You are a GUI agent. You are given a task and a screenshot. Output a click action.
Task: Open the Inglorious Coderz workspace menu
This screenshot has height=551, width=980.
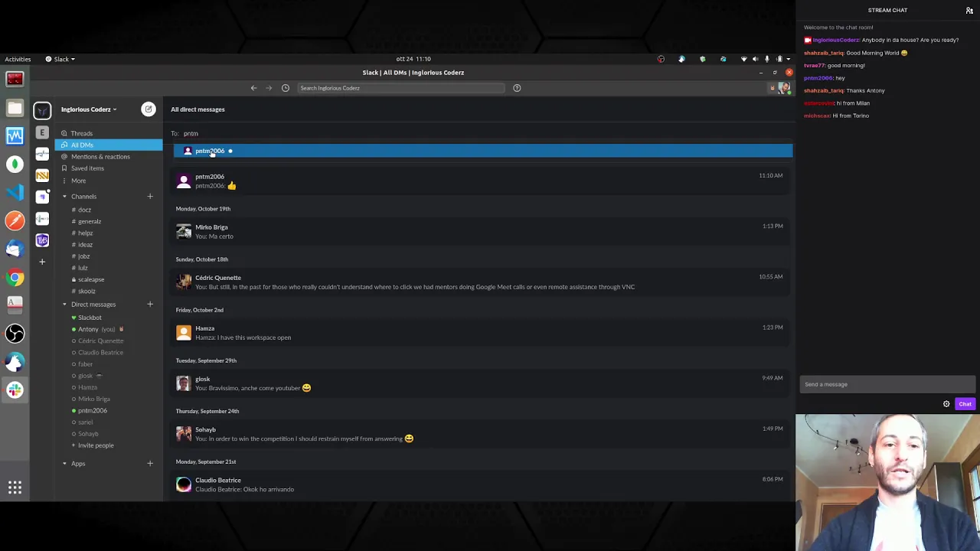click(89, 109)
